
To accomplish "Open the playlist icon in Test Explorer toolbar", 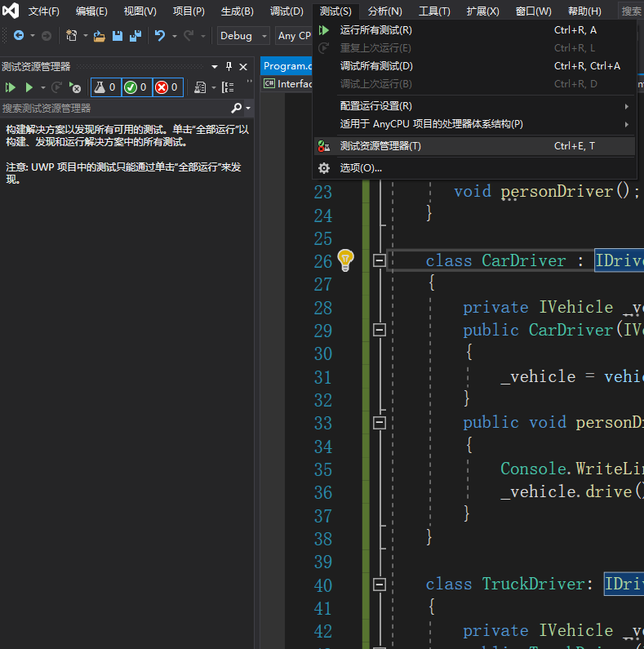I will tap(200, 87).
